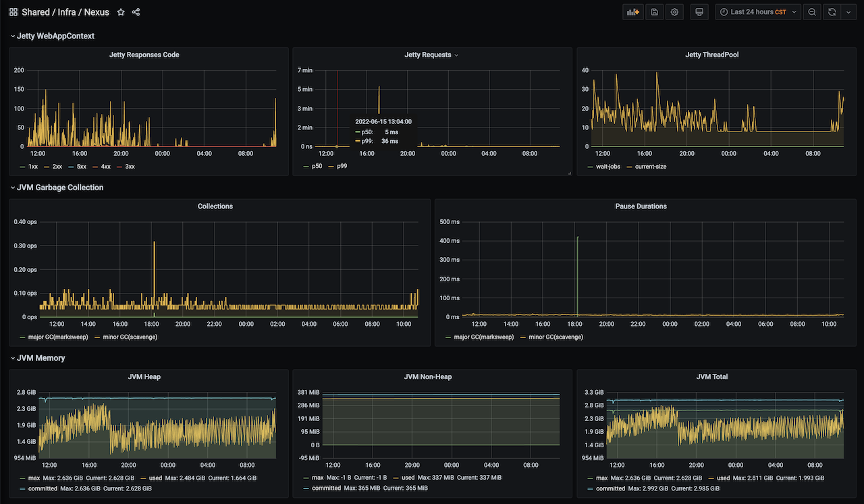Share the dashboard using share icon
The width and height of the screenshot is (864, 504).
136,12
